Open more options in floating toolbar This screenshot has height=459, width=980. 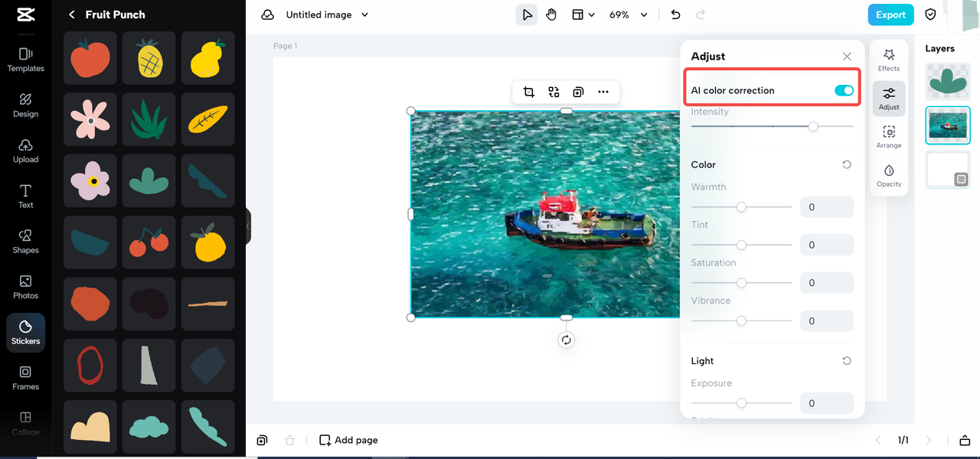603,92
